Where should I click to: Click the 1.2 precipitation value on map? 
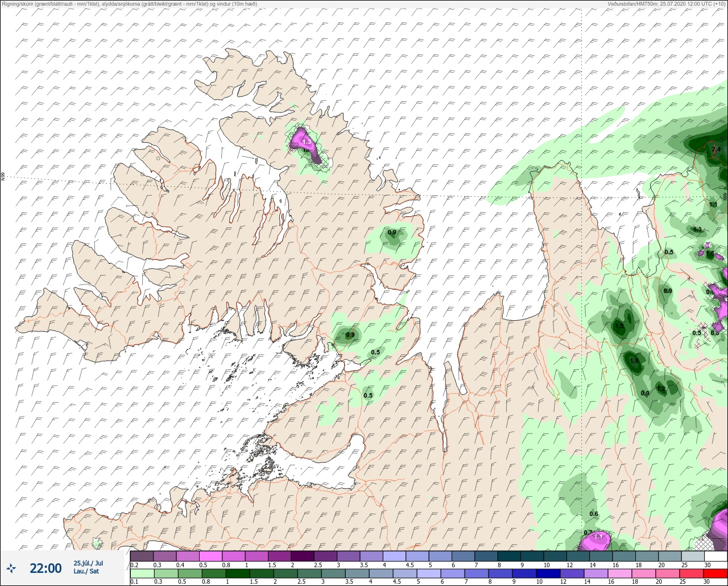click(661, 389)
